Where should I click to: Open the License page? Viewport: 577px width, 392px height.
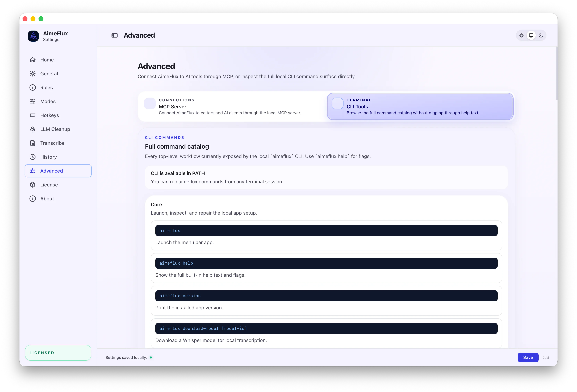pyautogui.click(x=58, y=185)
